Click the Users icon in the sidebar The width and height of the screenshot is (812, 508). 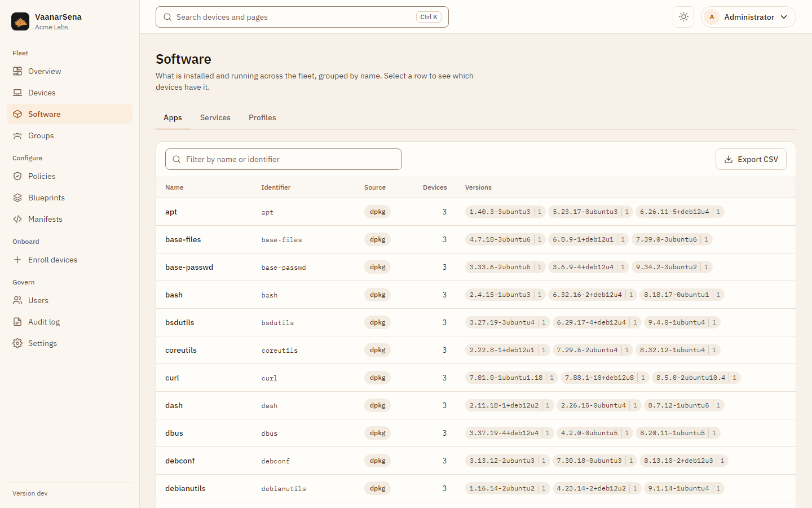click(17, 300)
